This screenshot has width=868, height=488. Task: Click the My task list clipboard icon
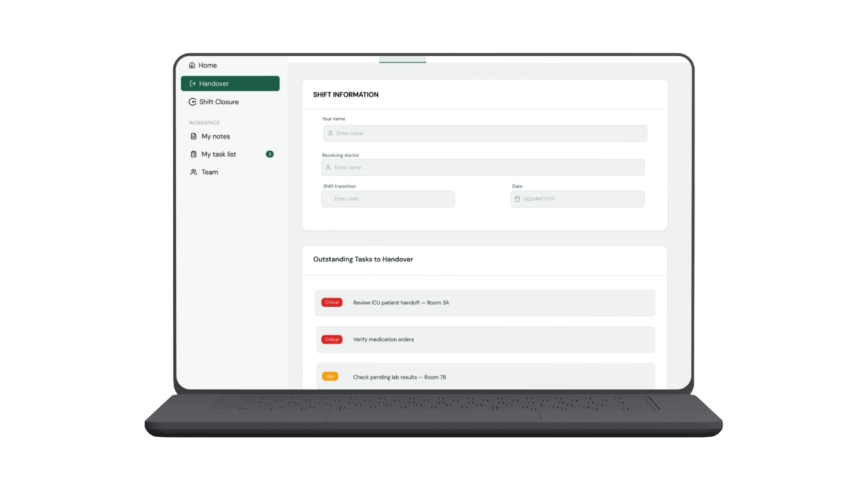tap(194, 154)
